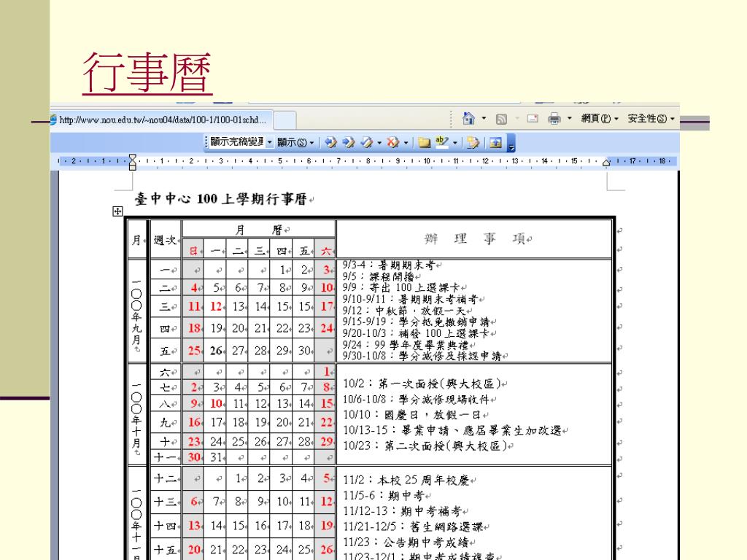Open the 安全性(S) menu
This screenshot has width=747, height=560.
point(651,118)
